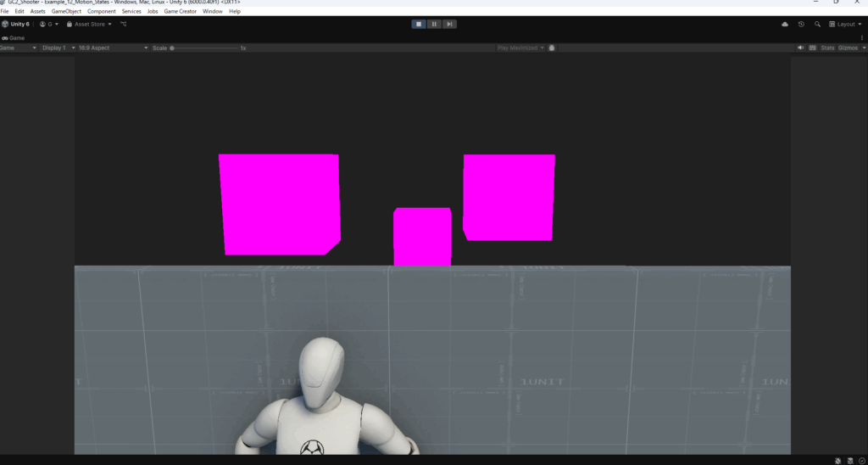
Task: Click the cache server status icon
Action: [x=850, y=461]
